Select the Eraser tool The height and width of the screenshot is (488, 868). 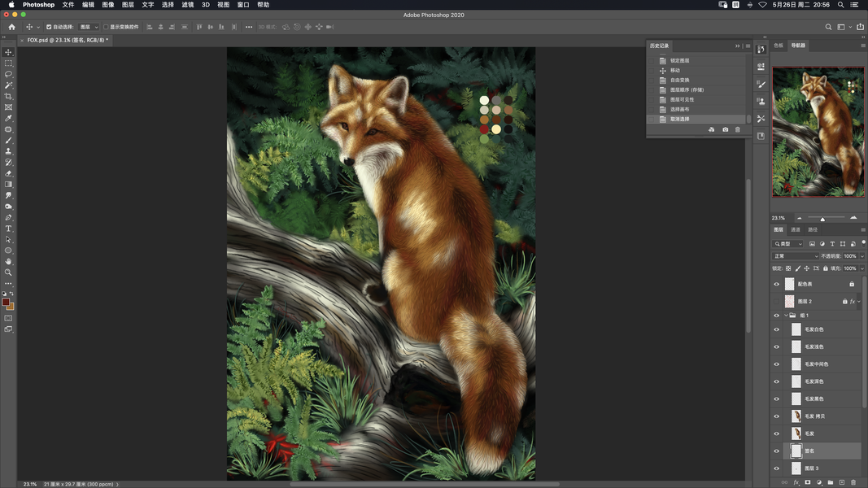(8, 173)
